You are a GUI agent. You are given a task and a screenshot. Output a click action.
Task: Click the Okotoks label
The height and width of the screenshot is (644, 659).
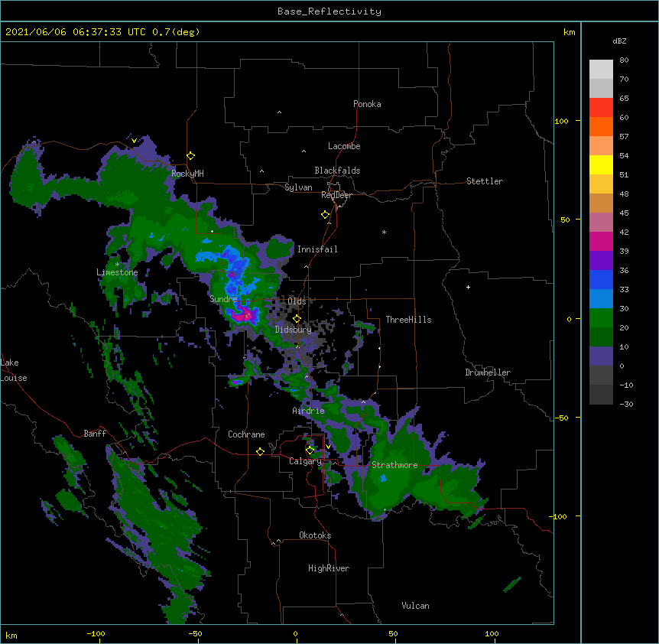click(315, 535)
